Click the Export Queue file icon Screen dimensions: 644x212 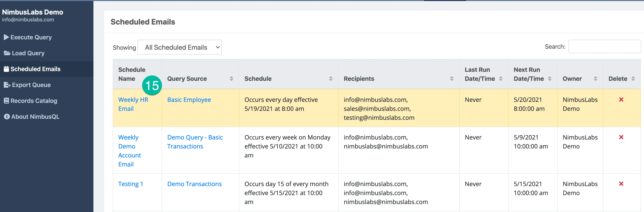click(x=7, y=85)
